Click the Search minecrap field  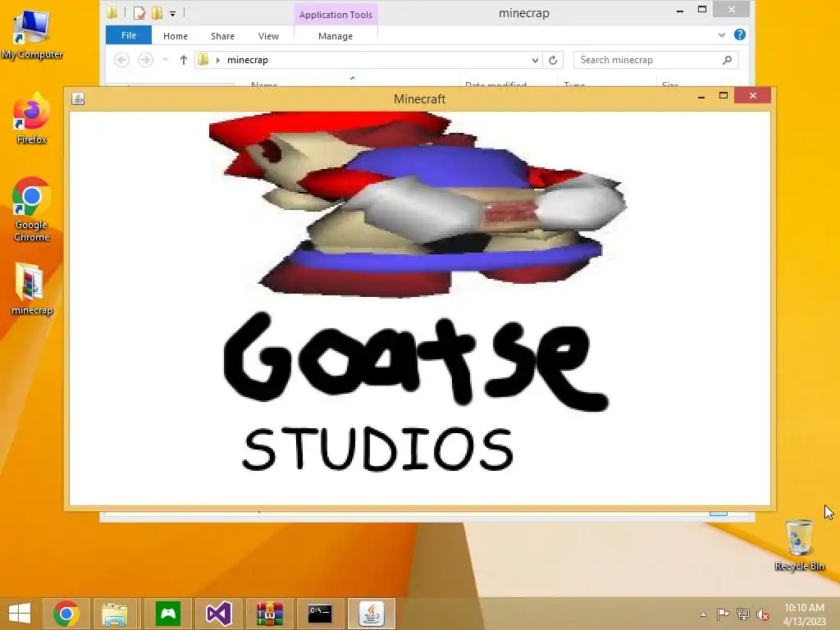[x=655, y=60]
